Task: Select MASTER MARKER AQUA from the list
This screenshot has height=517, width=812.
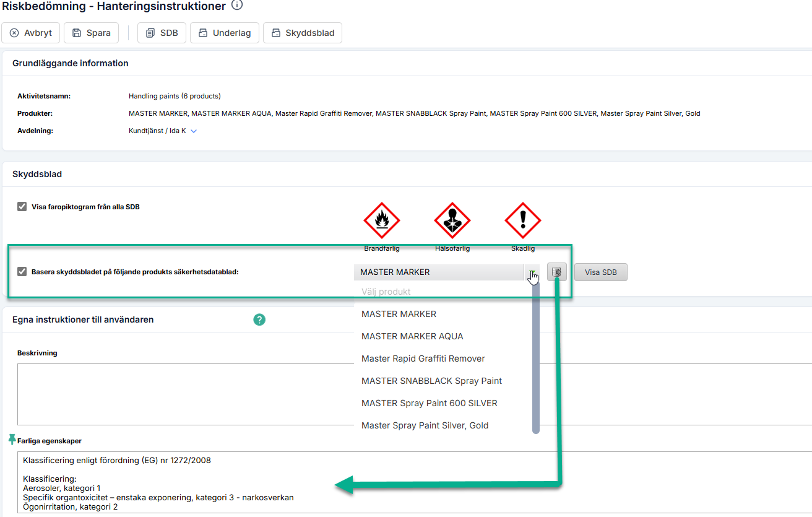Action: pos(412,336)
